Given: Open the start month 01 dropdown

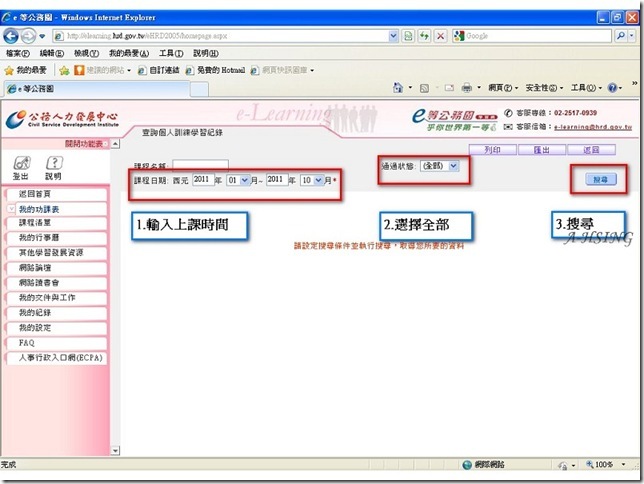Looking at the screenshot, I should pos(238,180).
